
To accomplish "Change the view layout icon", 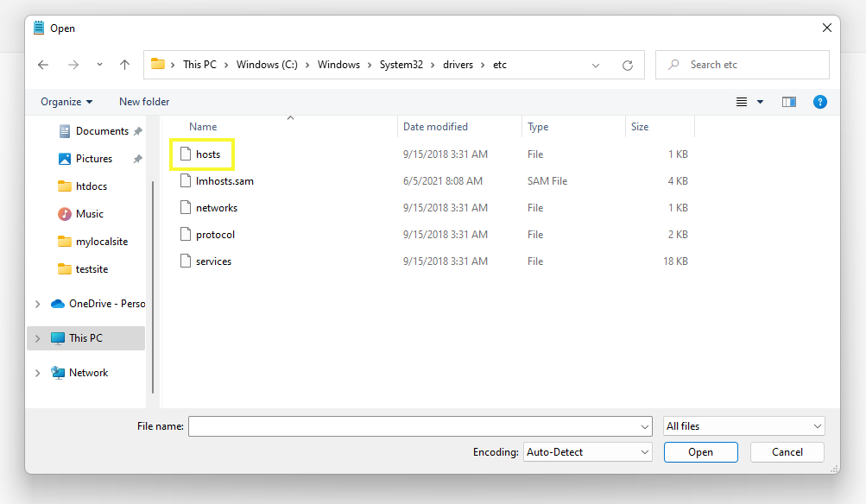I will pos(742,102).
